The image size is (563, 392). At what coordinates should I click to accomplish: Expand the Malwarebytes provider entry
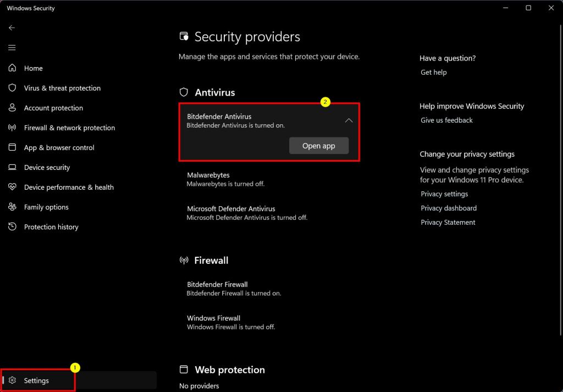[269, 179]
